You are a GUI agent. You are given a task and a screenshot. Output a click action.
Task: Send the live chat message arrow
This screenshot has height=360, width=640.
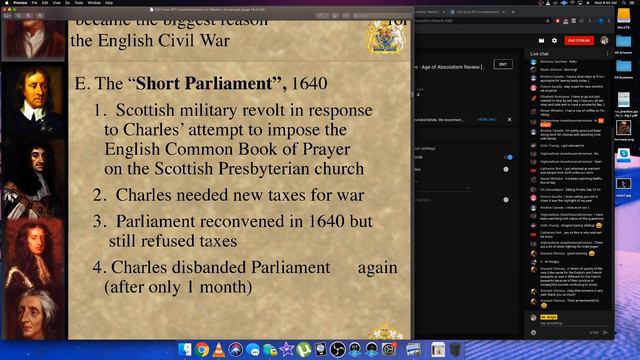click(x=605, y=333)
